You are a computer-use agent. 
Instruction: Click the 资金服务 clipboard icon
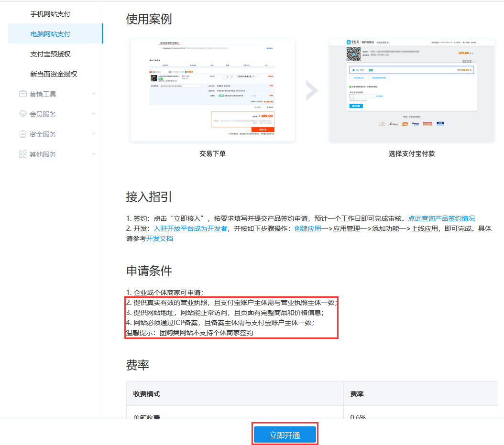23,134
